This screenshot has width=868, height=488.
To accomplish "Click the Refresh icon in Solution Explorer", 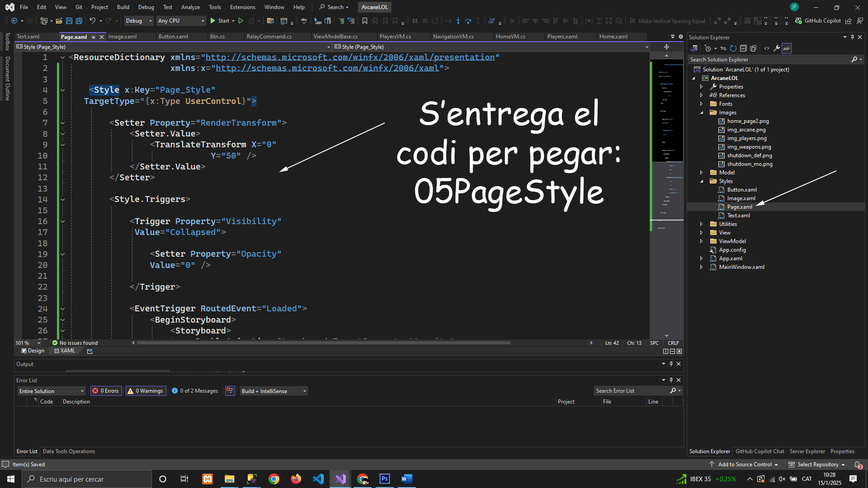I will click(x=733, y=48).
